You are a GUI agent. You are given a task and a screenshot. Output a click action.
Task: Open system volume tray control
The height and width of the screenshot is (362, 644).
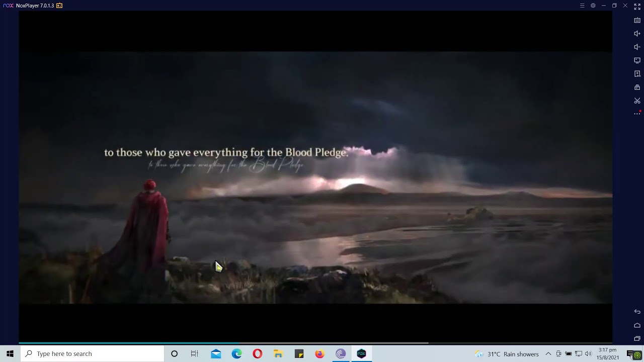pyautogui.click(x=588, y=354)
